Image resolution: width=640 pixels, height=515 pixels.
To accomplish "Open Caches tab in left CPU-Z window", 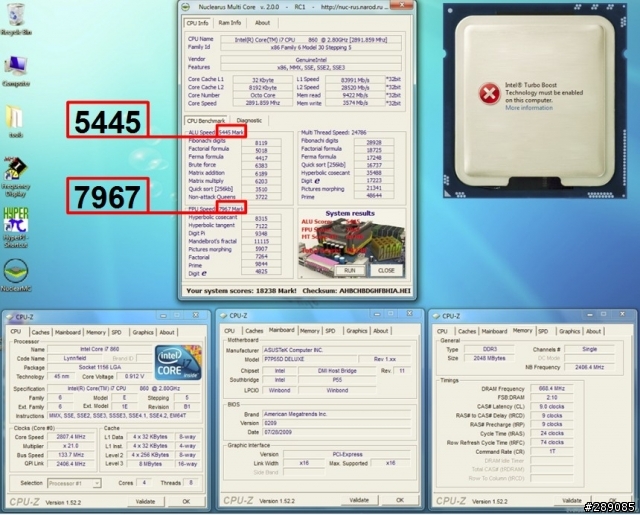I will click(x=40, y=333).
